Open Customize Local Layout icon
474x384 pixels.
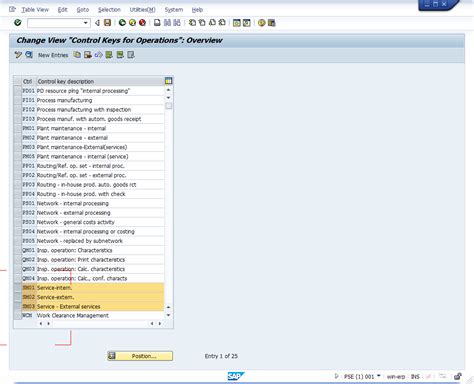pyautogui.click(x=272, y=23)
